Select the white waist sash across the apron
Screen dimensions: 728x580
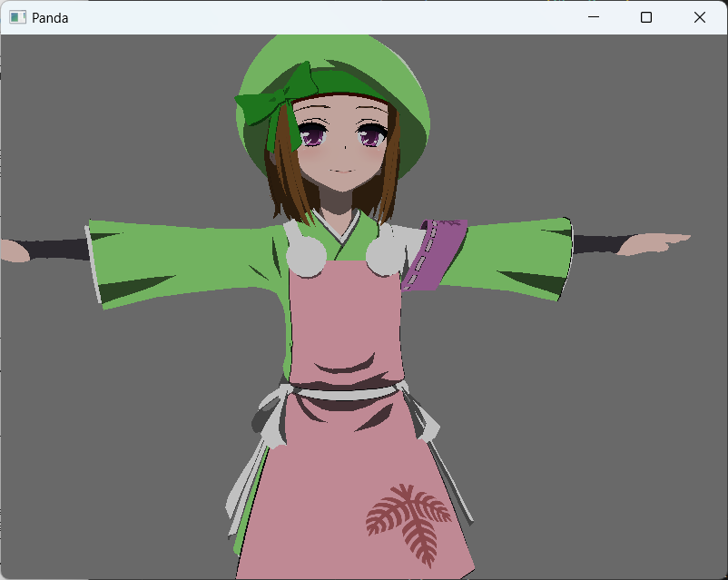click(345, 392)
